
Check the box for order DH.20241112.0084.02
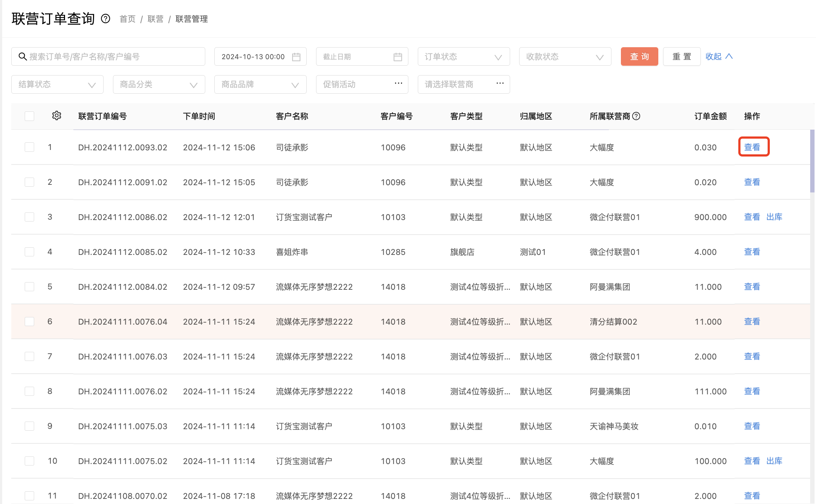pos(29,286)
